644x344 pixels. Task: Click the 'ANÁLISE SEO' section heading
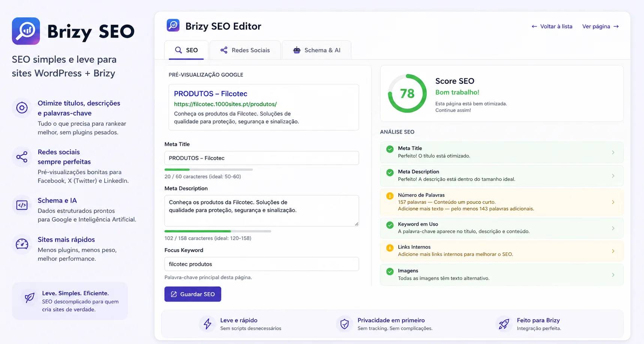pyautogui.click(x=397, y=132)
